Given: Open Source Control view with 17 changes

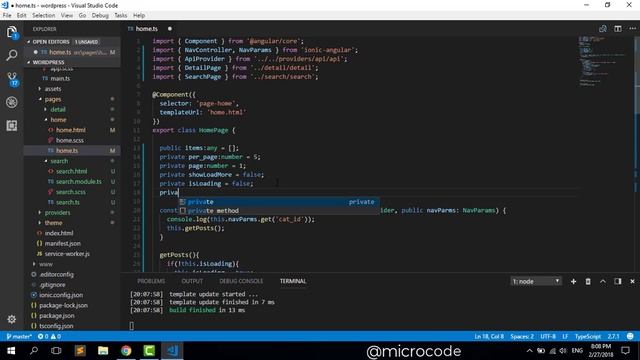Looking at the screenshot, I should 12,79.
